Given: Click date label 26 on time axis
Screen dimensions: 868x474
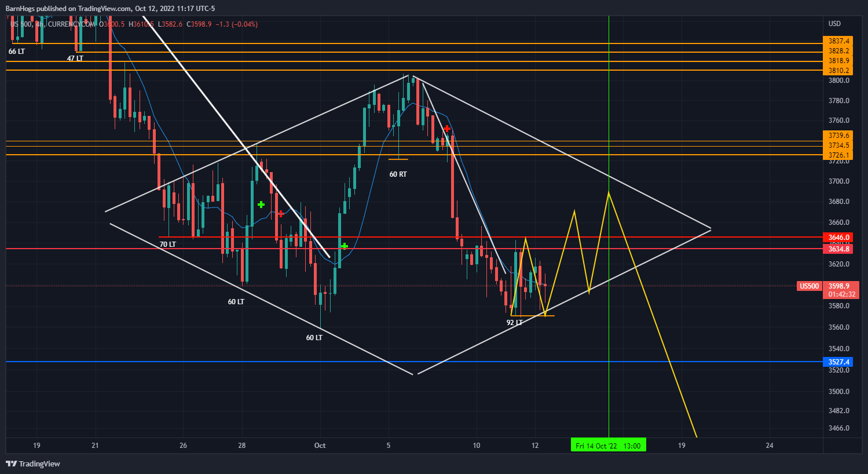Looking at the screenshot, I should (183, 446).
